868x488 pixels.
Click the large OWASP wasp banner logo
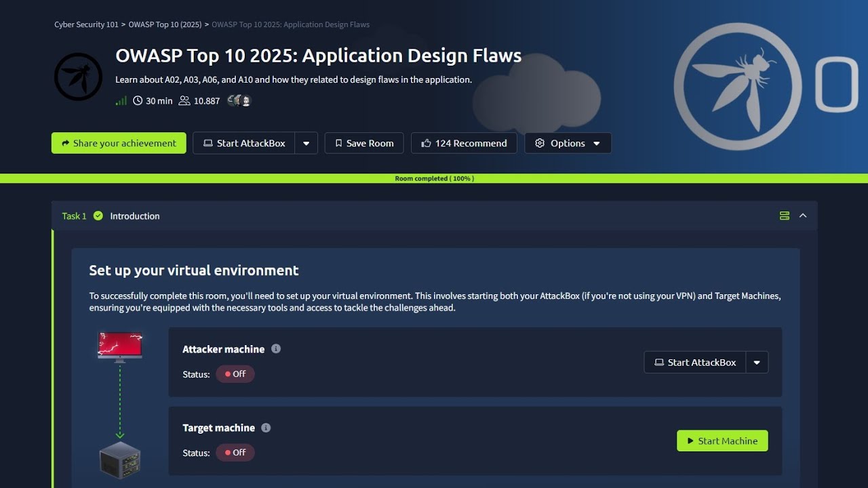pos(737,86)
